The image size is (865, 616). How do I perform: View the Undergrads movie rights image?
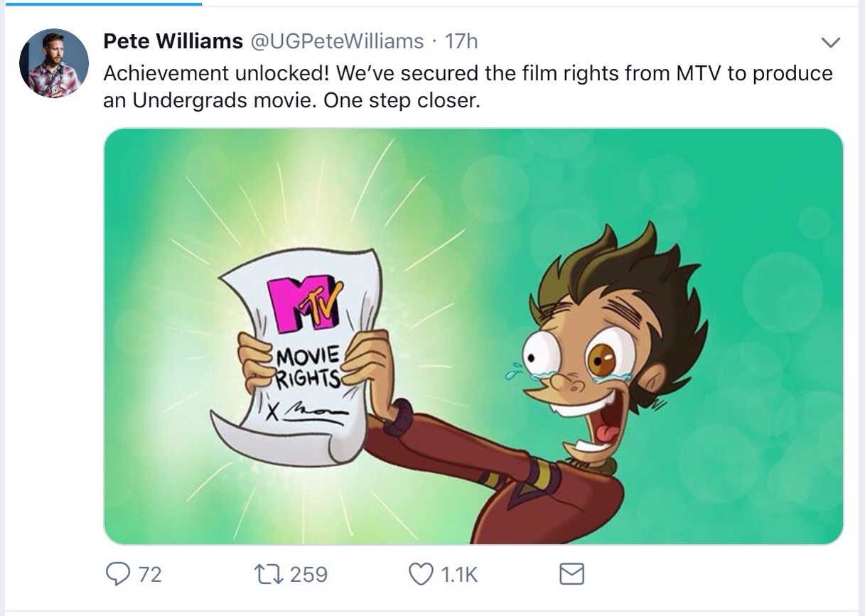pyautogui.click(x=473, y=336)
